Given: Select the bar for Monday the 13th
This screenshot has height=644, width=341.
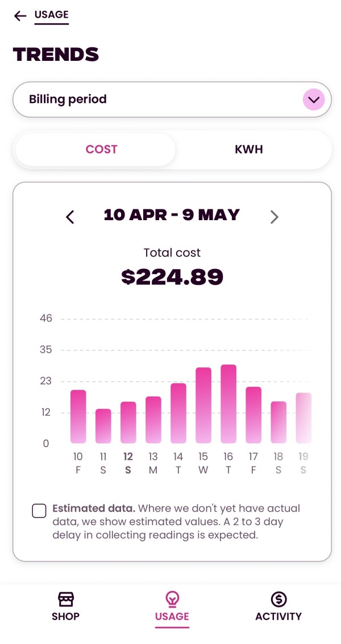Looking at the screenshot, I should click(x=153, y=420).
